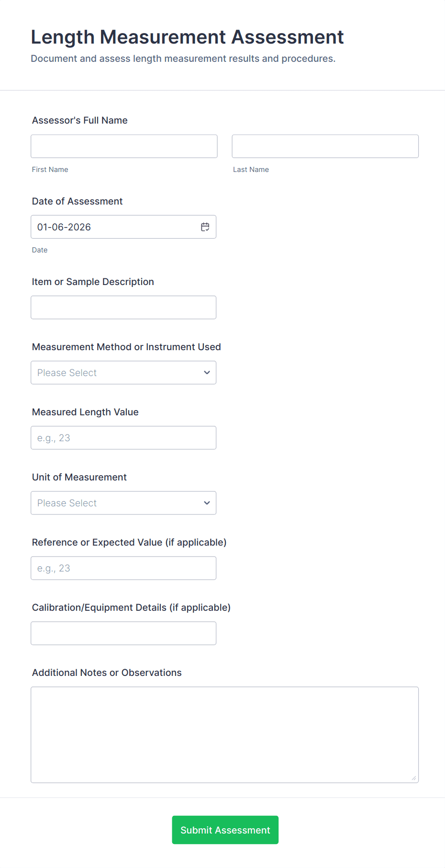Open the calendar date picker icon
445x868 pixels.
coord(205,227)
